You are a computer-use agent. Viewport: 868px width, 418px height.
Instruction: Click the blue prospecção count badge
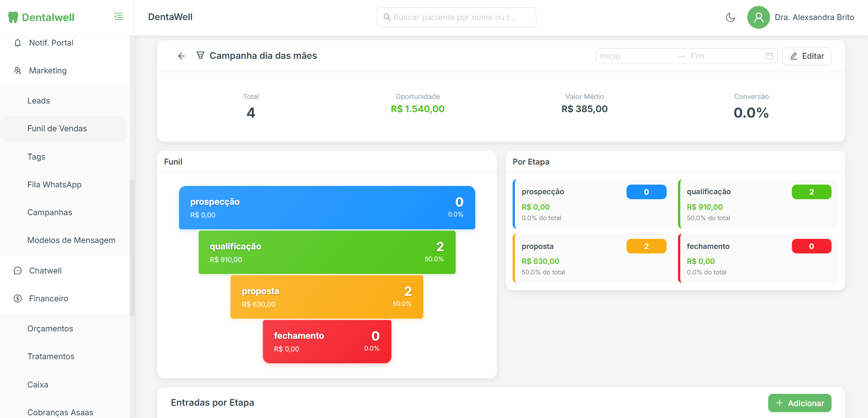[646, 192]
